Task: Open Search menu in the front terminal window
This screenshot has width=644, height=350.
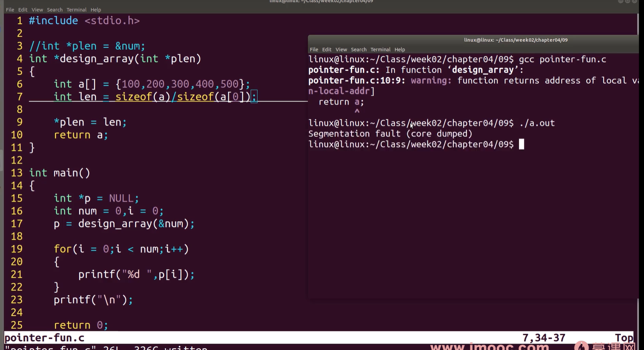Action: pos(359,50)
